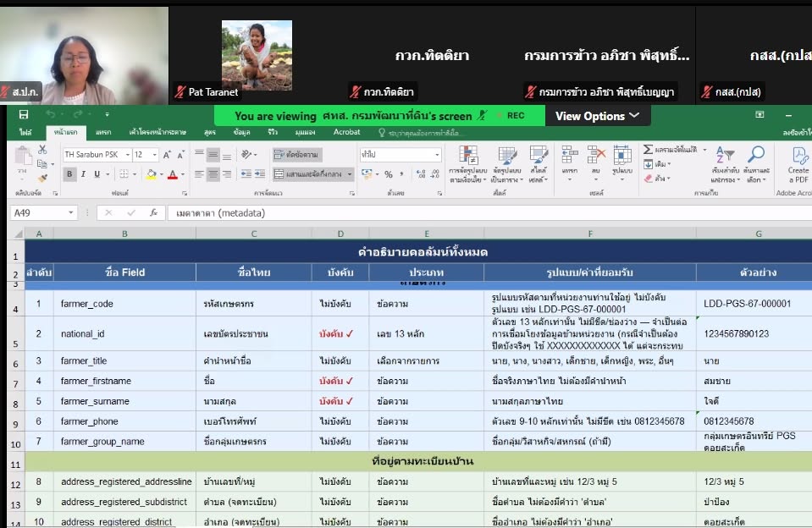Screen dimensions: 812x528
Task: Toggle Underline formatting
Action: coord(97,174)
